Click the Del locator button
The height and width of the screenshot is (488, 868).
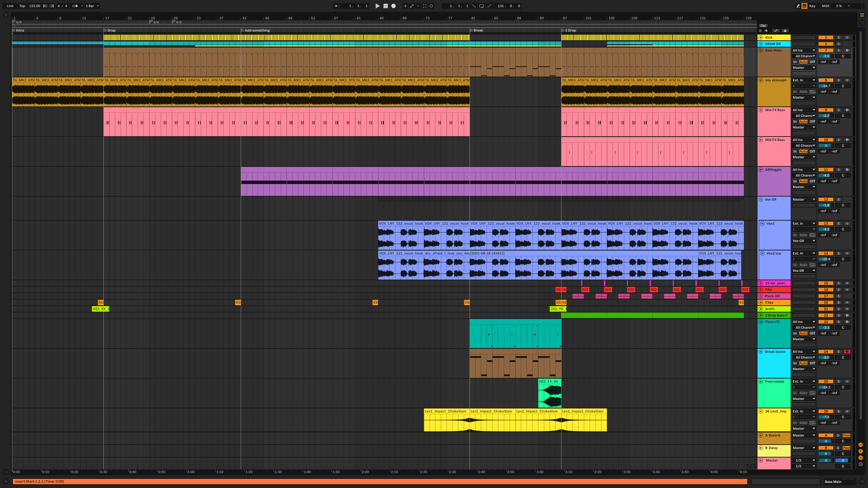(x=763, y=26)
